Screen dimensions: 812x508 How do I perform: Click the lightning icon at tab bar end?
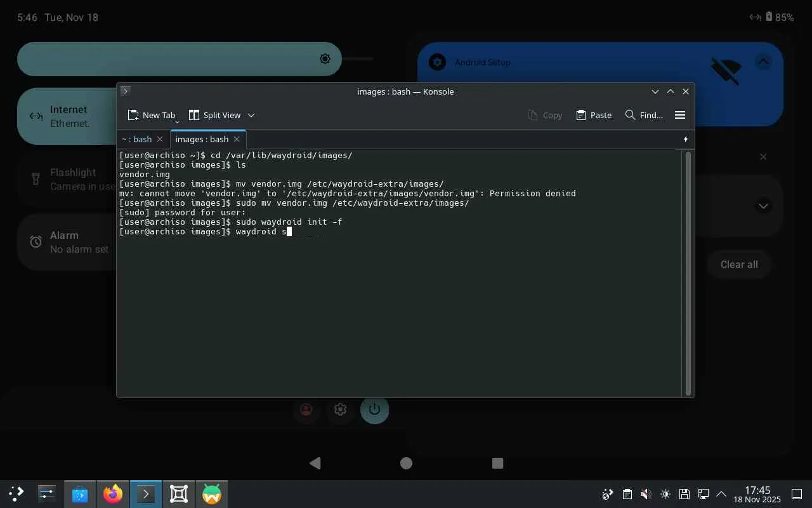pyautogui.click(x=686, y=139)
